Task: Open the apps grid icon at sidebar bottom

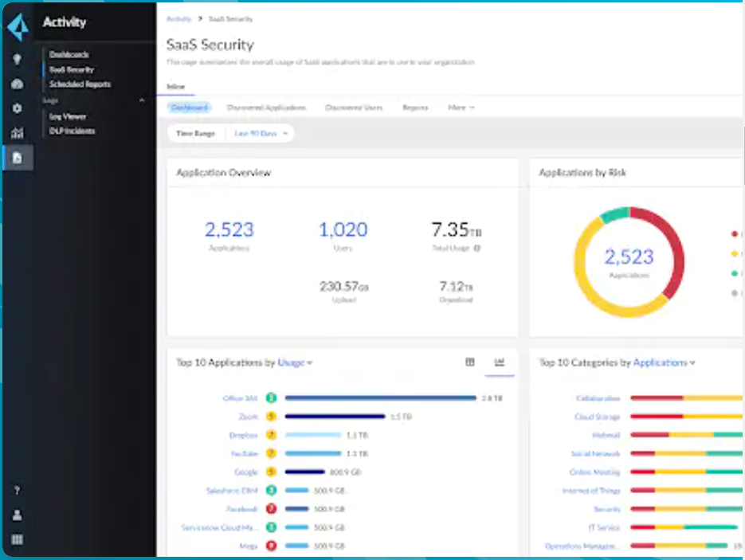Action: [x=17, y=539]
